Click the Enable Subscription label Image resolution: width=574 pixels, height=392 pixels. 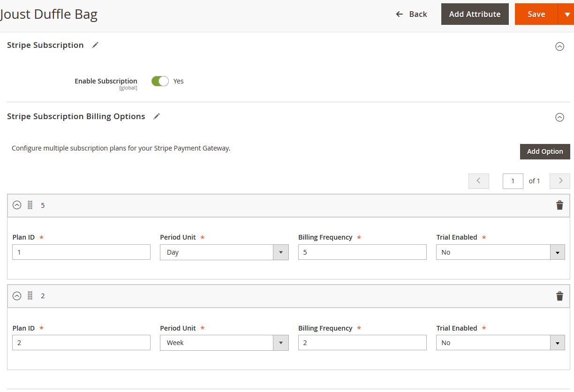[x=106, y=81]
